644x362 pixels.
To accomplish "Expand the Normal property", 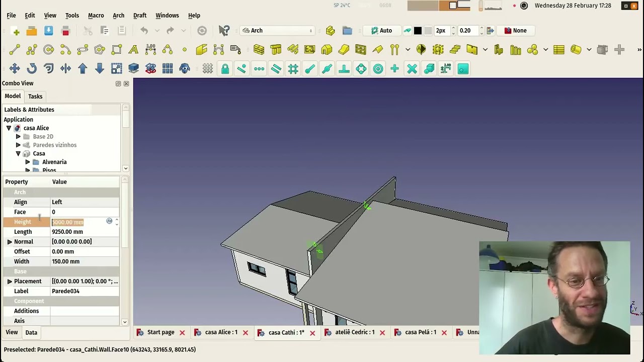I will coord(10,242).
